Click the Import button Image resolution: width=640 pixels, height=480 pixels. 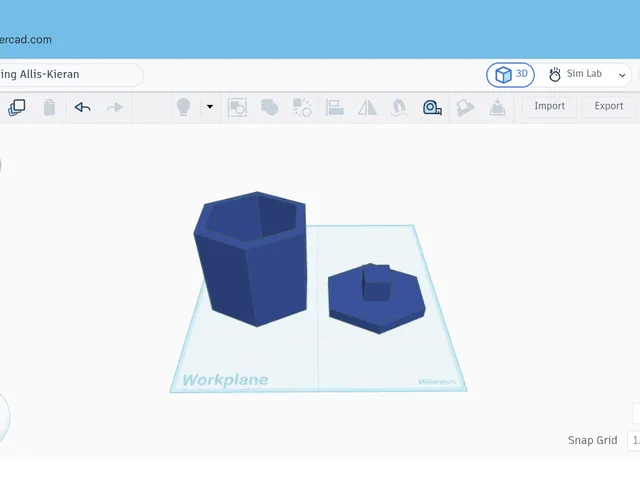pyautogui.click(x=549, y=106)
